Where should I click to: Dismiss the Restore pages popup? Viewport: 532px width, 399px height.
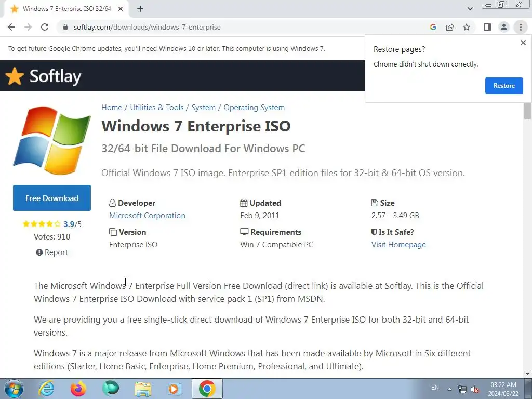523,43
